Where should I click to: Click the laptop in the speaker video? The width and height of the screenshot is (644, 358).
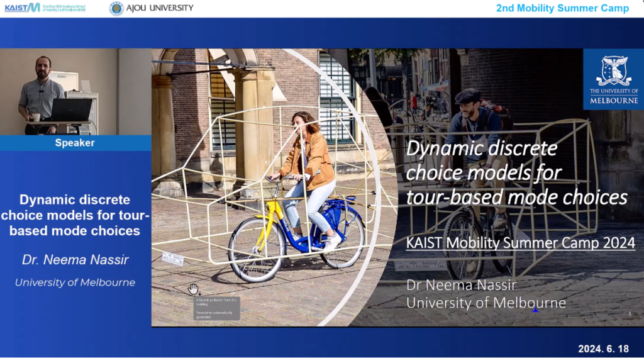[x=70, y=110]
